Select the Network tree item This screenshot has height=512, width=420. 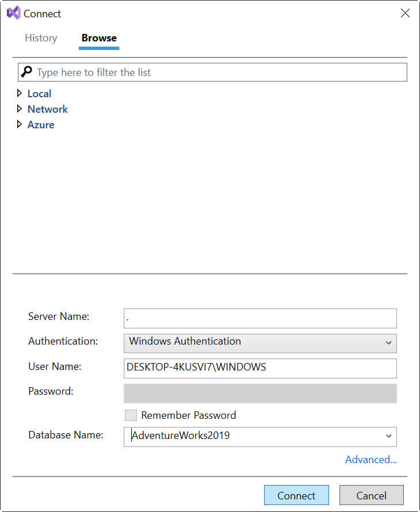click(x=47, y=109)
